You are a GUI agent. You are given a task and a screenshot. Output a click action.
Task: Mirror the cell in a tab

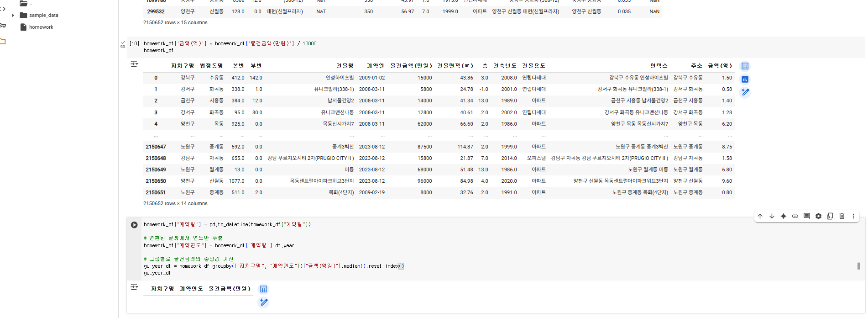click(830, 216)
